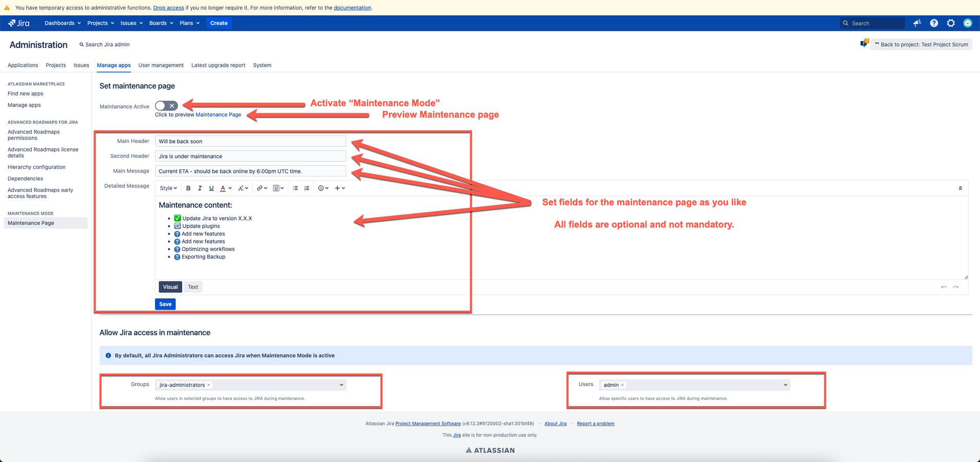Switch editor to Visual mode
The width and height of the screenshot is (980, 462).
click(170, 287)
